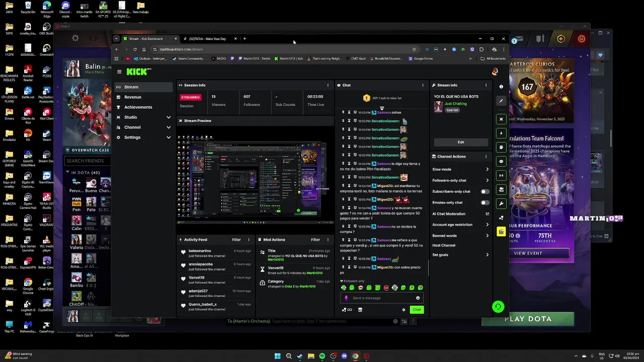Click PLAY DOTA button in Dota window
The image size is (644, 362).
click(528, 319)
